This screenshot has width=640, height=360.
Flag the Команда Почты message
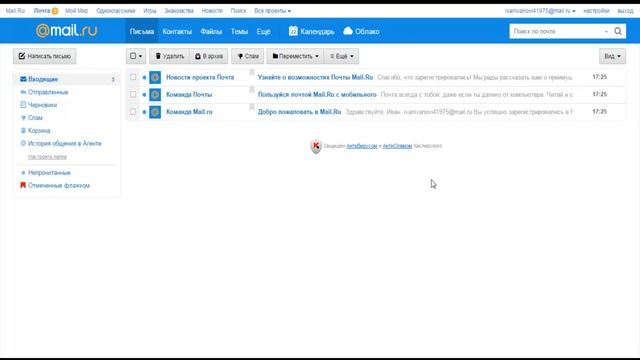point(252,90)
